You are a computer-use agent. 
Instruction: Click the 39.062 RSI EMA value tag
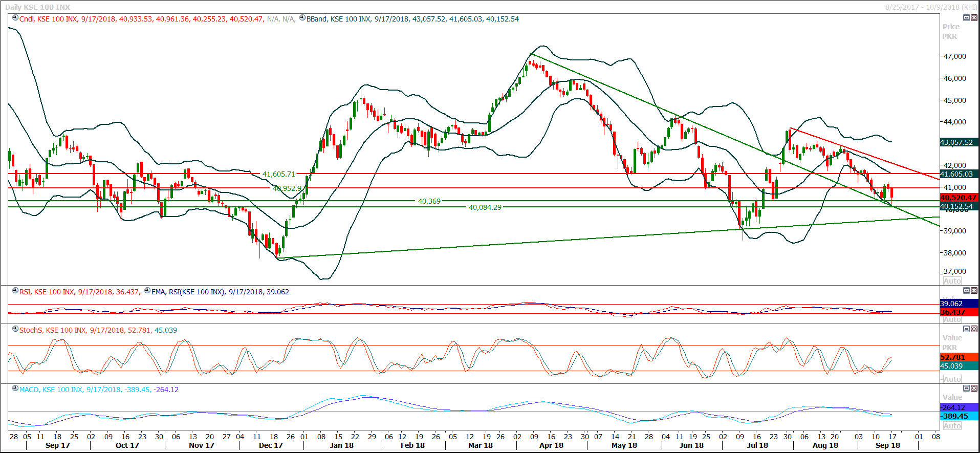959,304
